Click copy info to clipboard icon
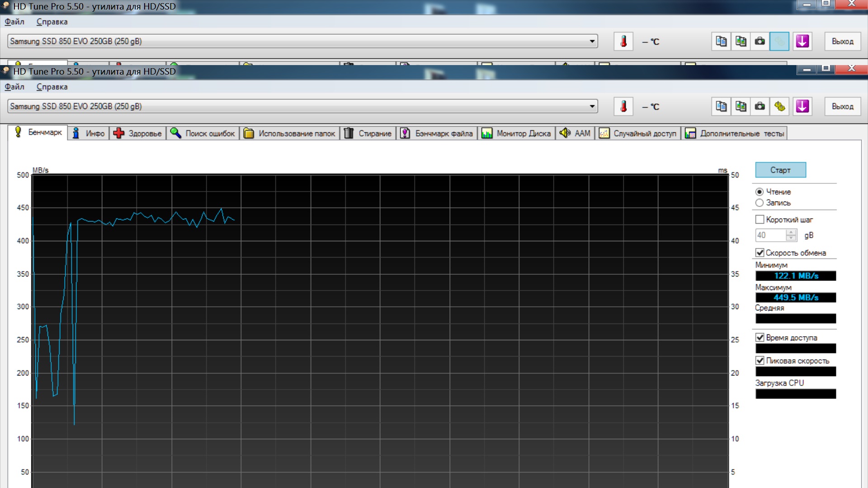 tap(721, 107)
